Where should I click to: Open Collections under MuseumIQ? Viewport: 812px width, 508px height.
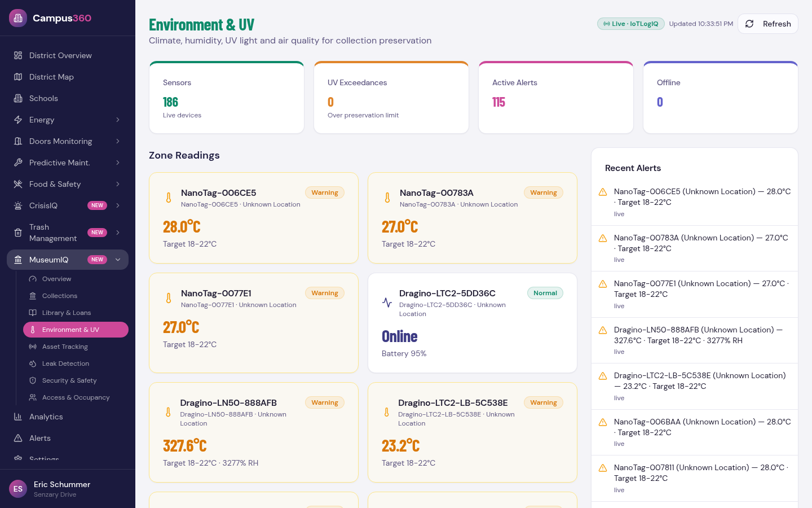click(x=76, y=296)
